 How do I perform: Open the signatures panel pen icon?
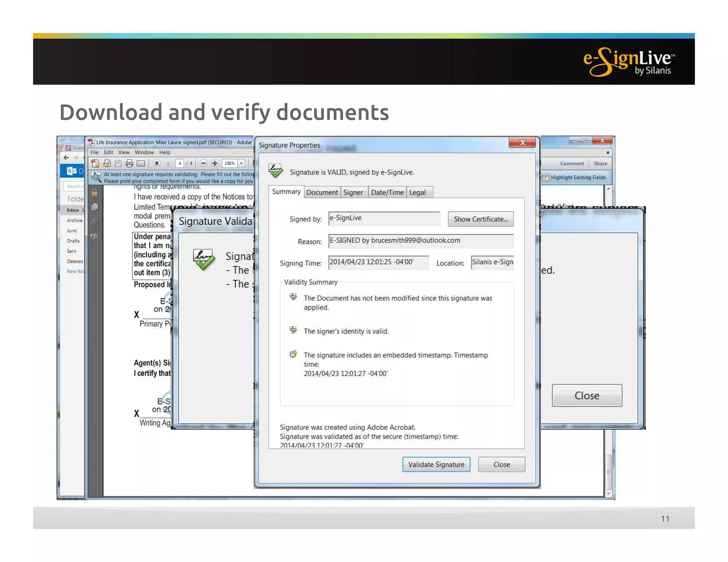(x=95, y=236)
